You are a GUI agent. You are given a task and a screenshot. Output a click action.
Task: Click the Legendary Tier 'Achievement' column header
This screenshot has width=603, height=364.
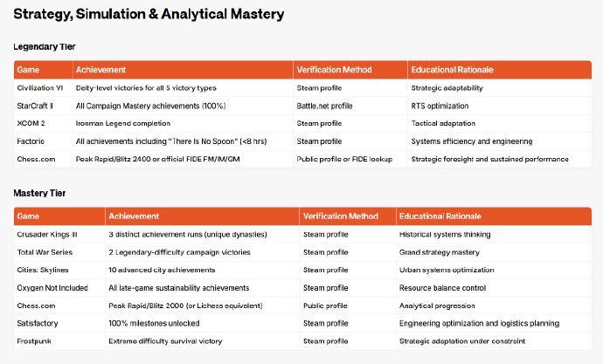pos(100,70)
